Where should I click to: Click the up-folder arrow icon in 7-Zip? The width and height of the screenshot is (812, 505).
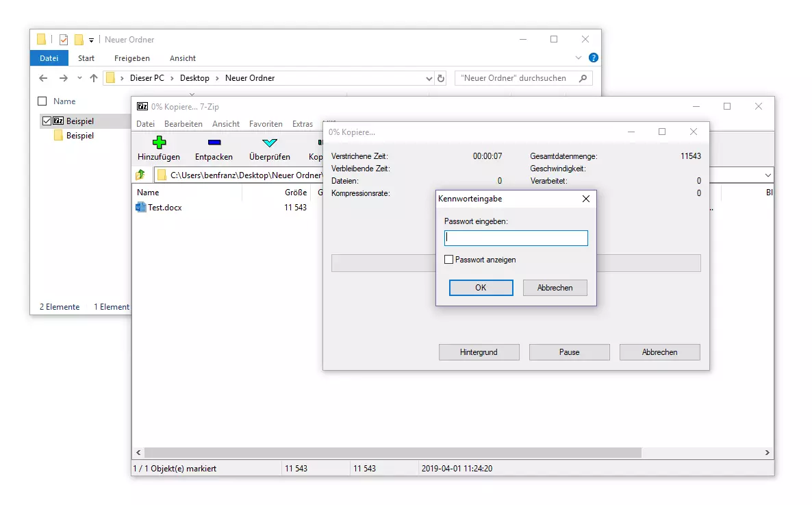coord(140,175)
